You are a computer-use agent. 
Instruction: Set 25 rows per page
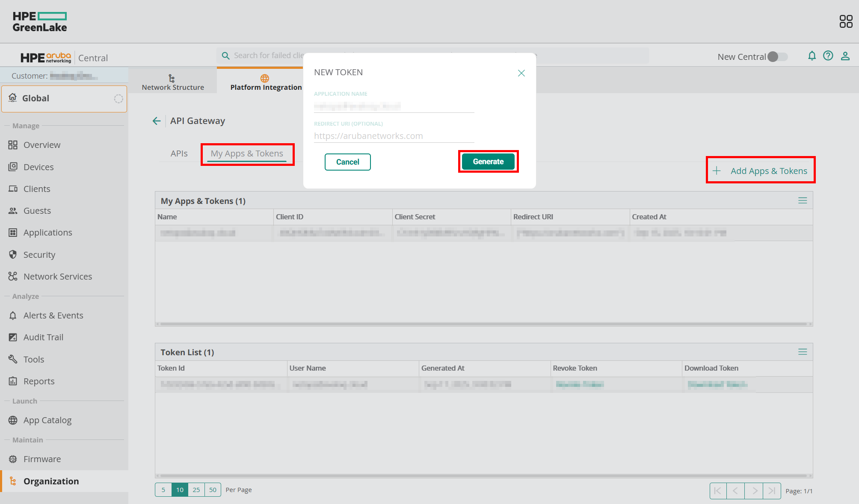pos(196,490)
